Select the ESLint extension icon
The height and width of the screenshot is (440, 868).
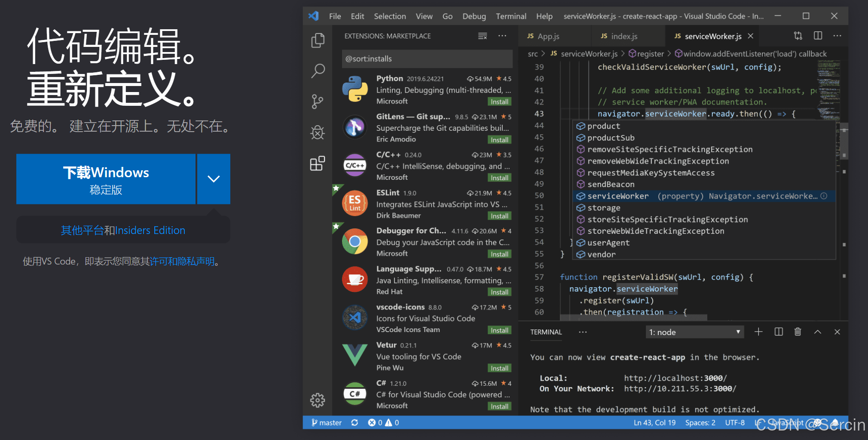coord(355,203)
